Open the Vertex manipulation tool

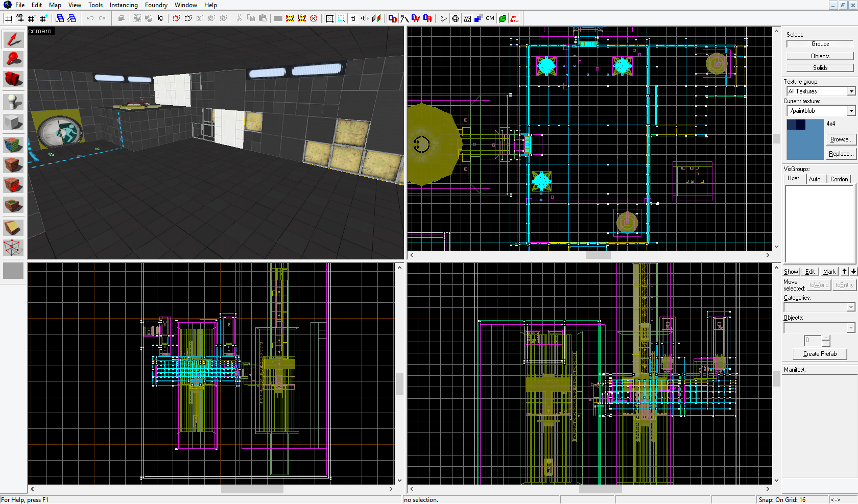13,248
